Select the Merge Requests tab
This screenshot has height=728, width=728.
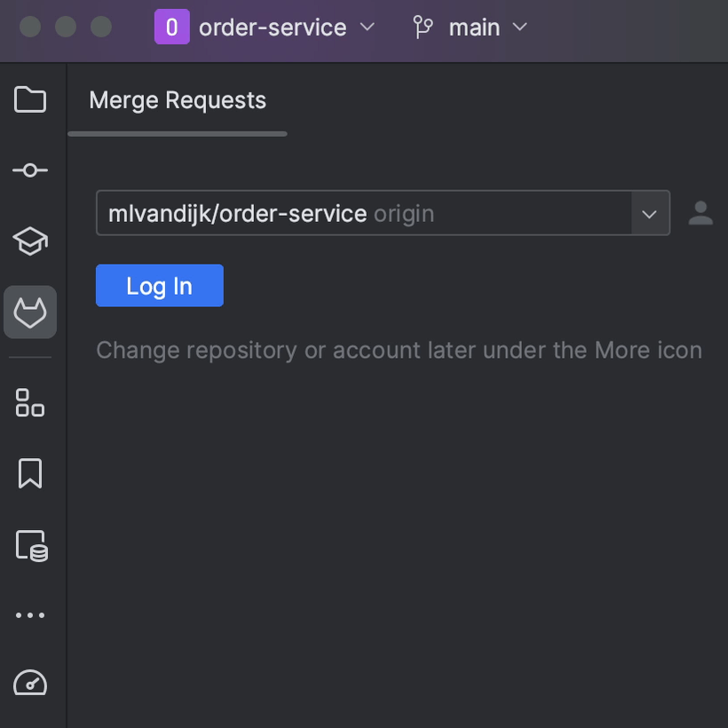pyautogui.click(x=178, y=100)
